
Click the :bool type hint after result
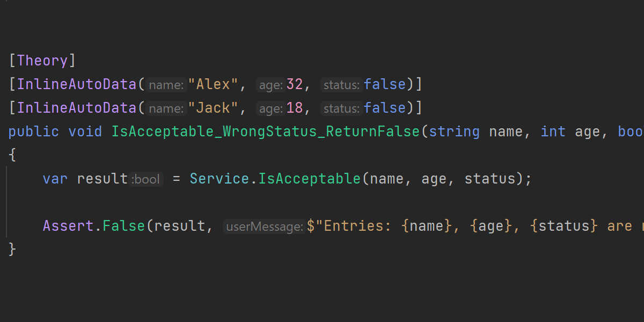point(147,179)
